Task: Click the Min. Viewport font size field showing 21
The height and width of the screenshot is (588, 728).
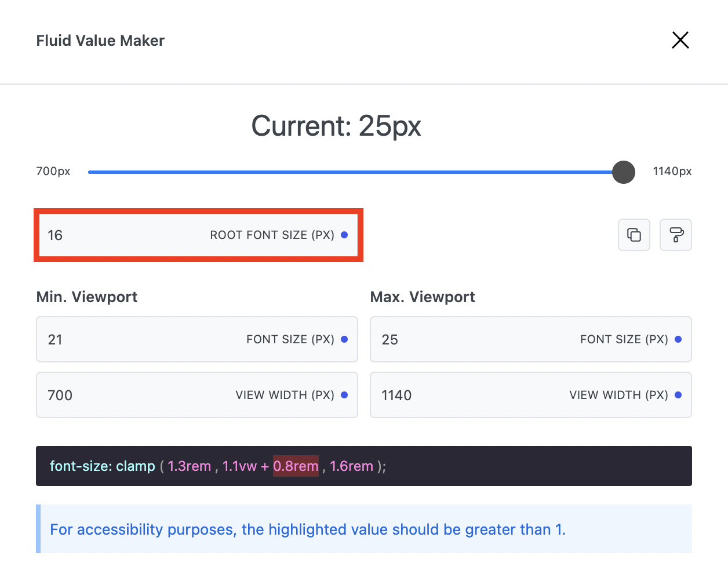Action: 133,339
